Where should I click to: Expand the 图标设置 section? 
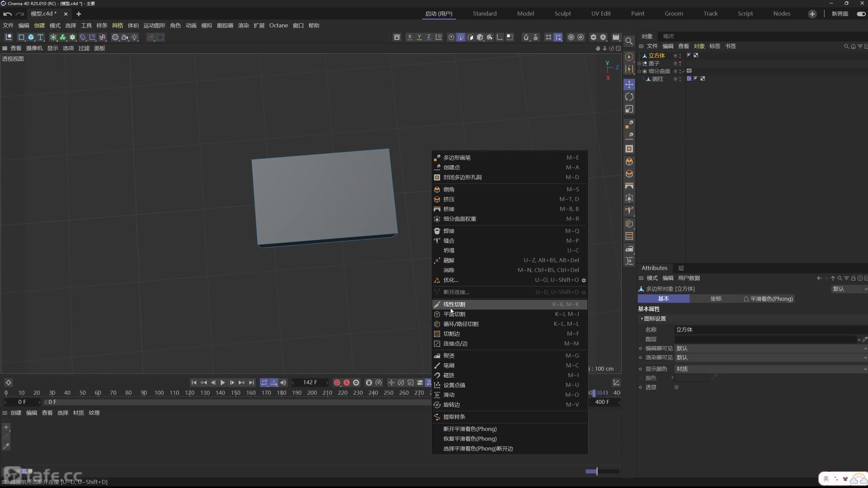[x=654, y=319]
